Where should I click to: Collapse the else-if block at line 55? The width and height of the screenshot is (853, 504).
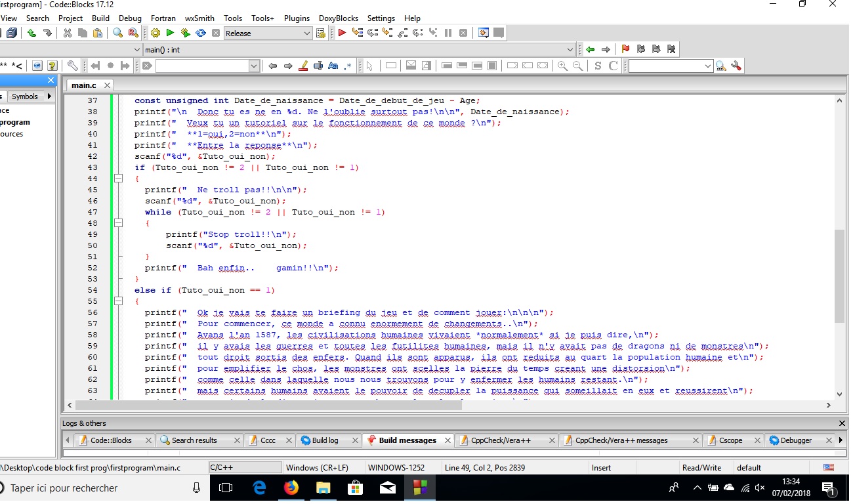point(118,301)
